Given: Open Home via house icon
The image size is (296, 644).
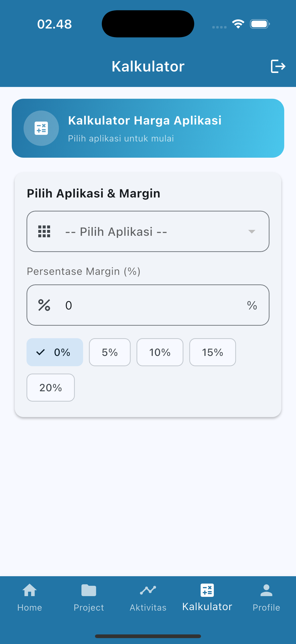Looking at the screenshot, I should pos(29,590).
